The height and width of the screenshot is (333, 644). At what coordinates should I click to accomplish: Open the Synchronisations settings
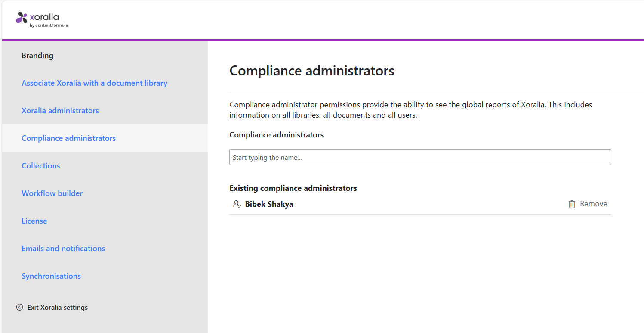[51, 276]
